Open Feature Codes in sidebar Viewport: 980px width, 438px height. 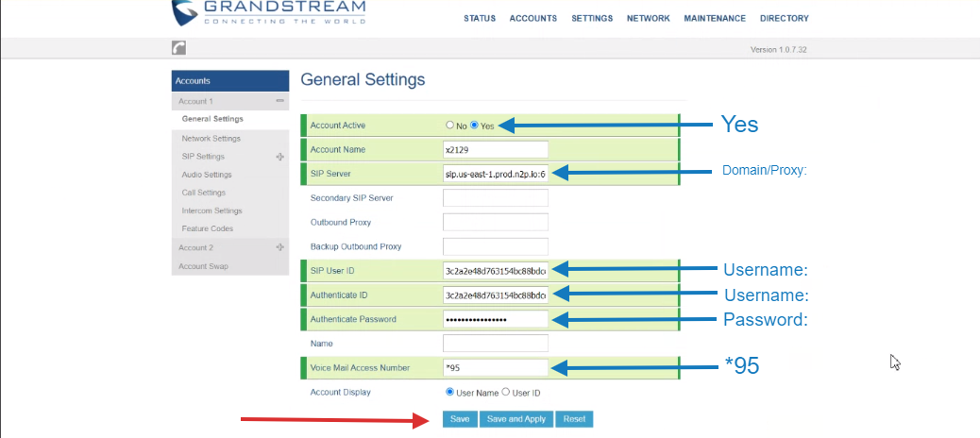pyautogui.click(x=207, y=229)
